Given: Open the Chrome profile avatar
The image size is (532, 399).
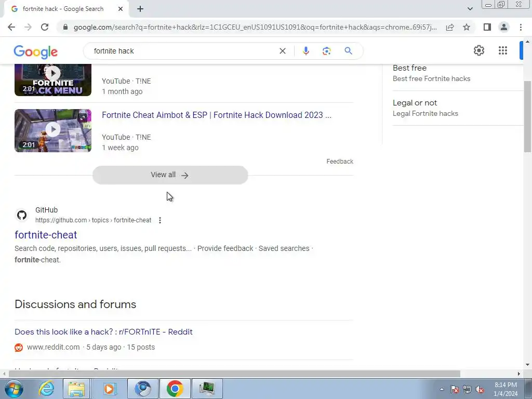Looking at the screenshot, I should tap(504, 27).
